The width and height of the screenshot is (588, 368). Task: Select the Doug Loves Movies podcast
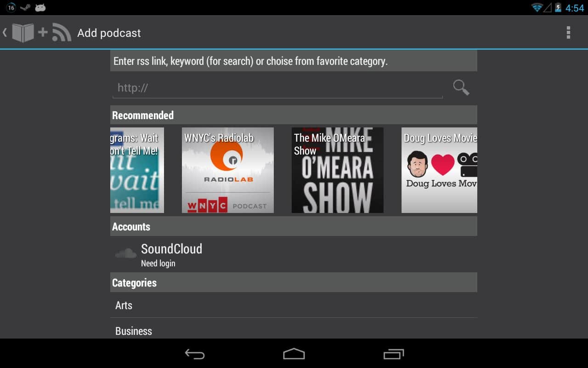tap(439, 170)
